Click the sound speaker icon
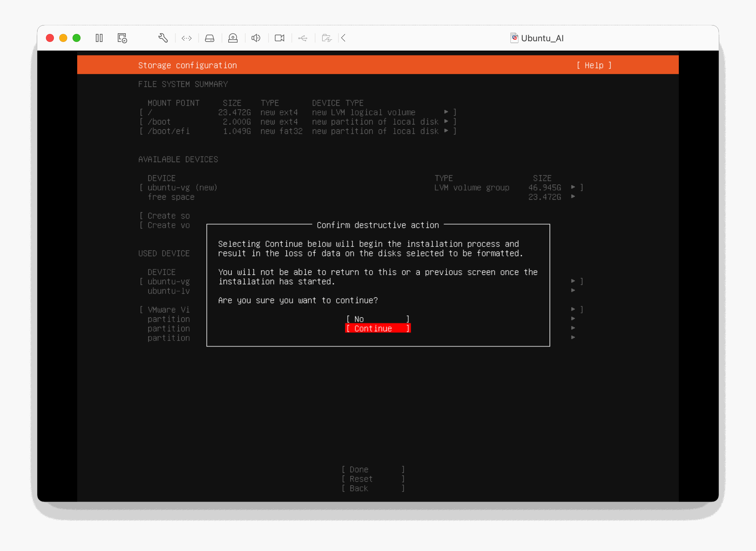756x551 pixels. point(256,38)
